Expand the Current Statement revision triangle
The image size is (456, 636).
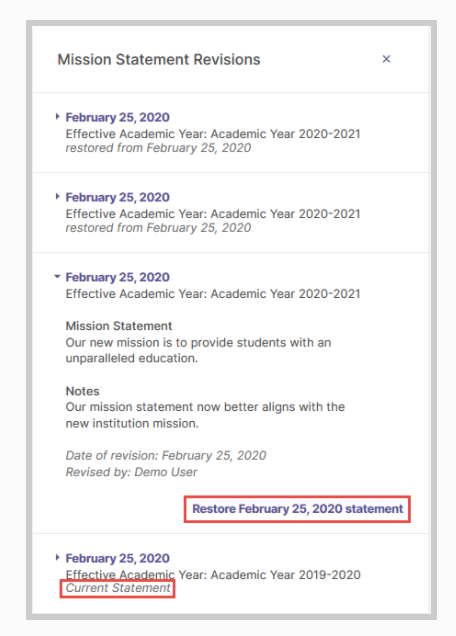click(57, 558)
